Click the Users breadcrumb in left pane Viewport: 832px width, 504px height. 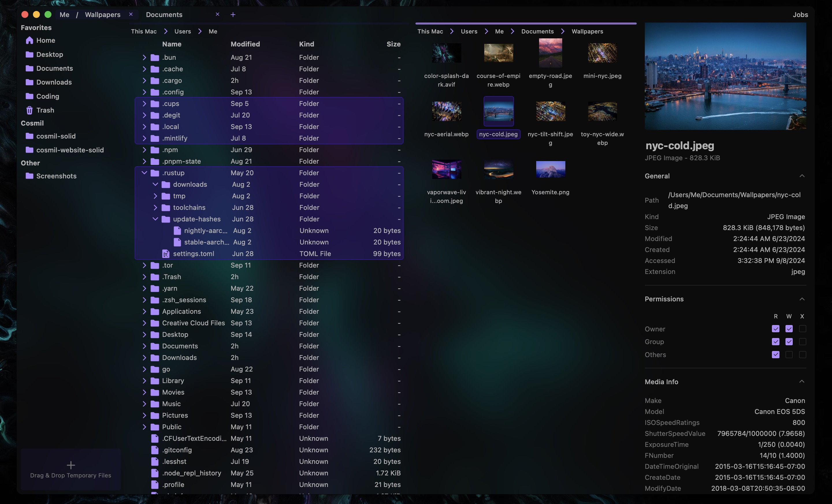point(182,31)
